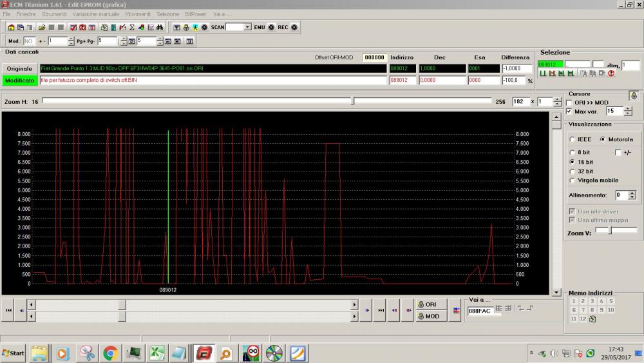Click right arrow of the upper horizontal scrollbar

coord(354,305)
